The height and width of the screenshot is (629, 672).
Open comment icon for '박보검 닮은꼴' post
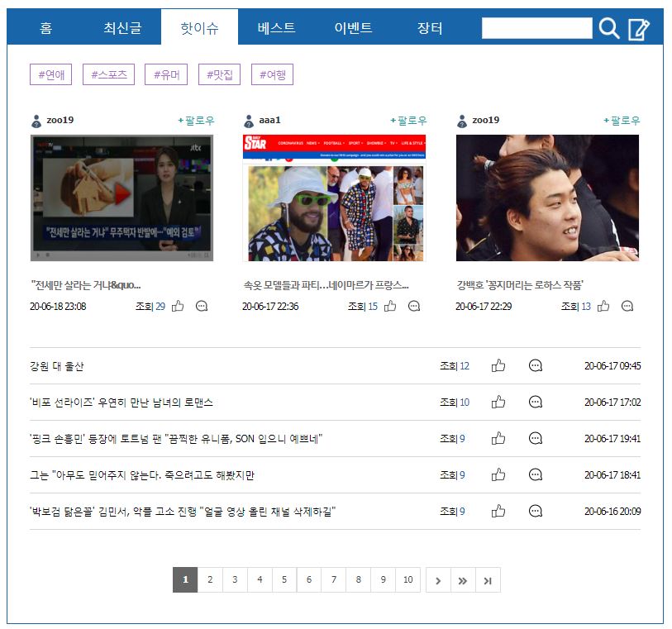click(536, 512)
